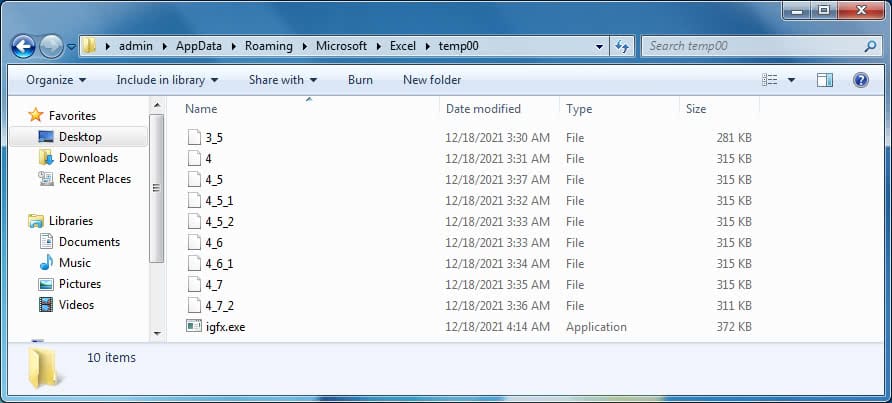Screen dimensions: 892x403
Task: Click Microsoft in the address breadcrumb
Action: [x=341, y=46]
